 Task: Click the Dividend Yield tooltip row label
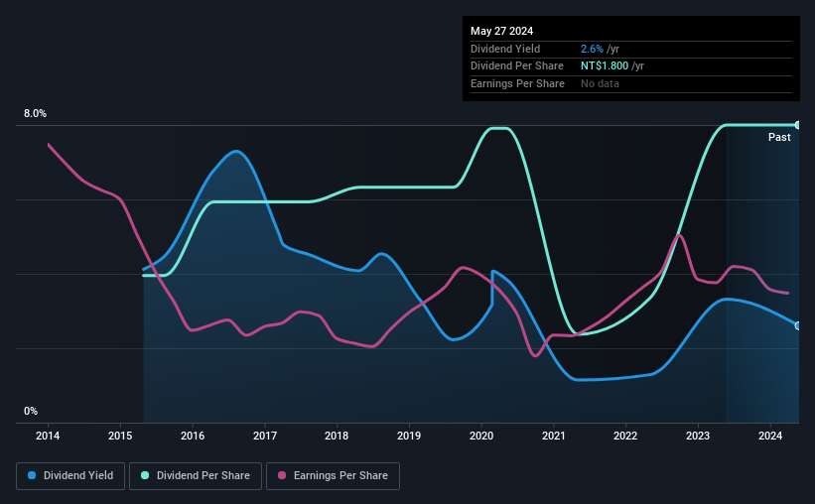pyautogui.click(x=505, y=49)
